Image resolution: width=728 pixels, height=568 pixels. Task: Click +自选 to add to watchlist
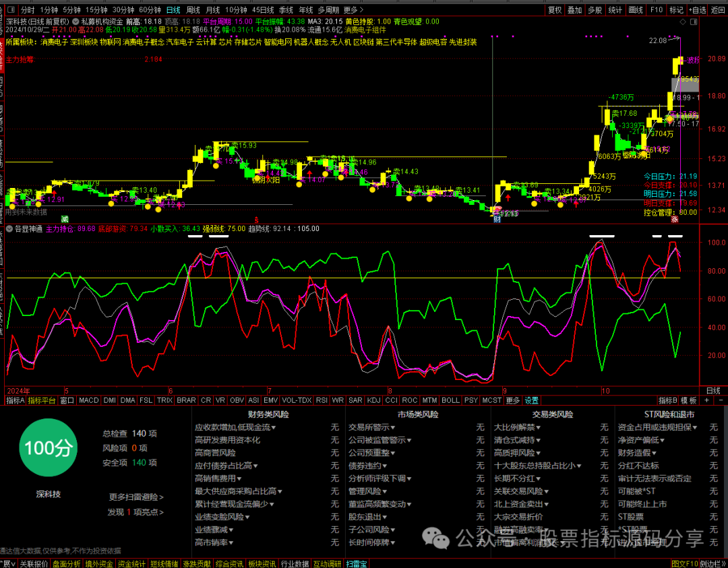[698, 9]
